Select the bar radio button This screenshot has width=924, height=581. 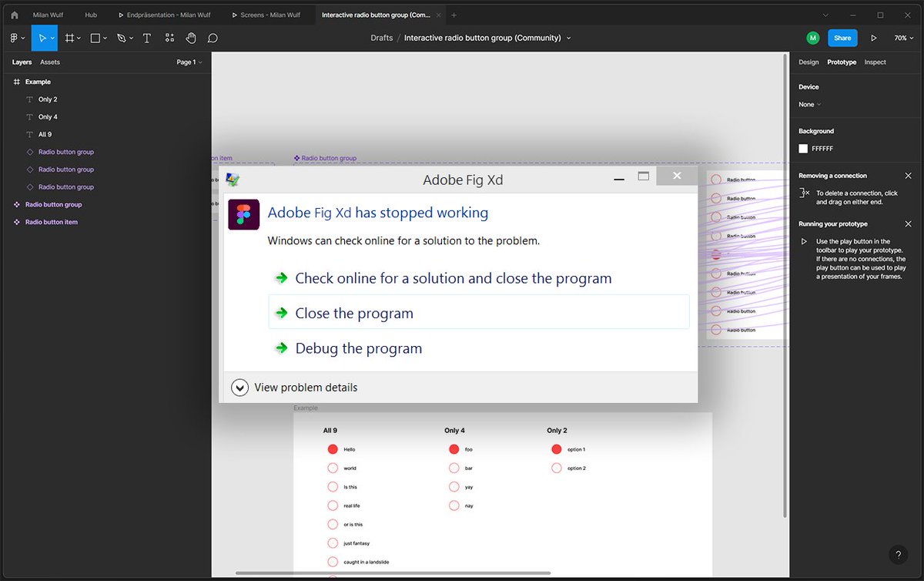[x=454, y=468]
